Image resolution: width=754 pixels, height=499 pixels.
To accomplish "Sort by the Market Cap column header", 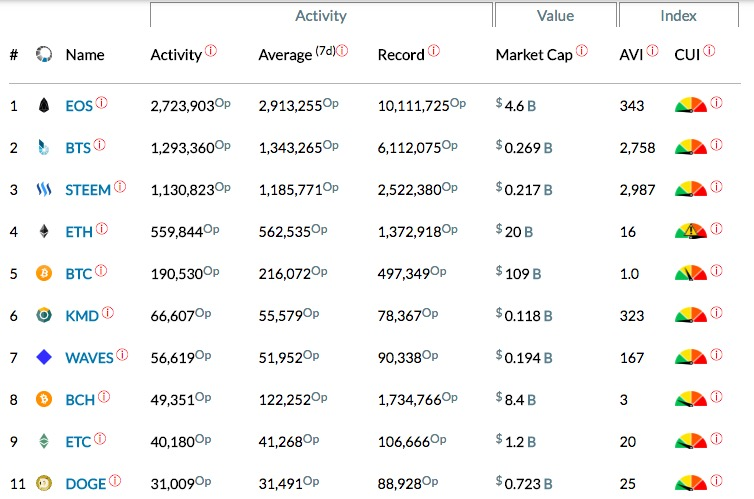I will pos(534,55).
